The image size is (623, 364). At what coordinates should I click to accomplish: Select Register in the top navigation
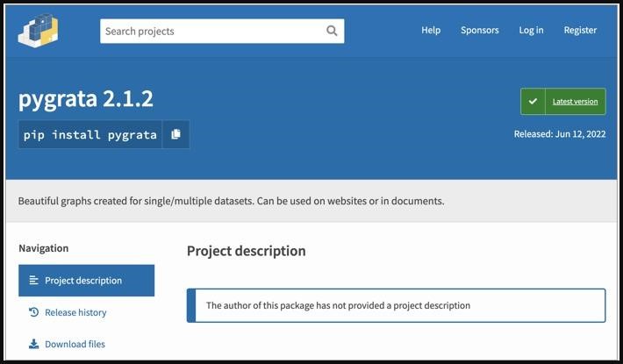pos(580,30)
